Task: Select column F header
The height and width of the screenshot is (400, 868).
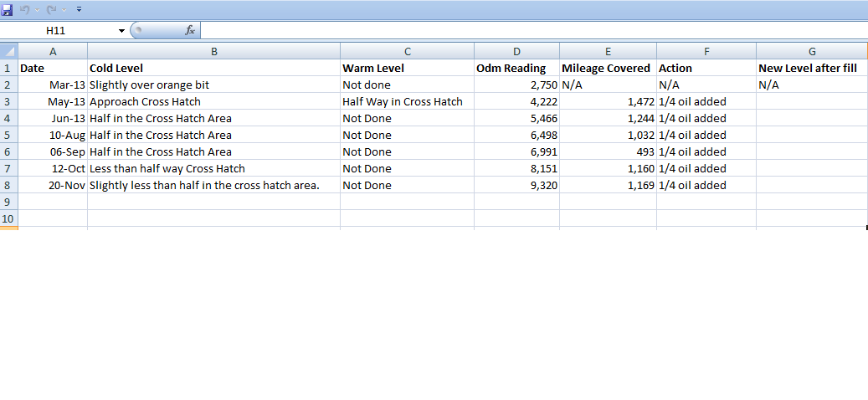Action: pyautogui.click(x=707, y=51)
